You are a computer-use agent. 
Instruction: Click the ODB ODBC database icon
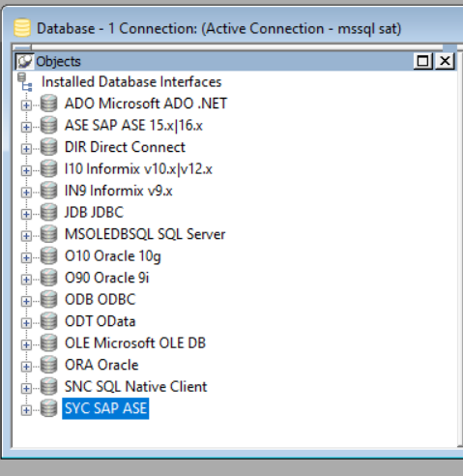[x=49, y=299]
